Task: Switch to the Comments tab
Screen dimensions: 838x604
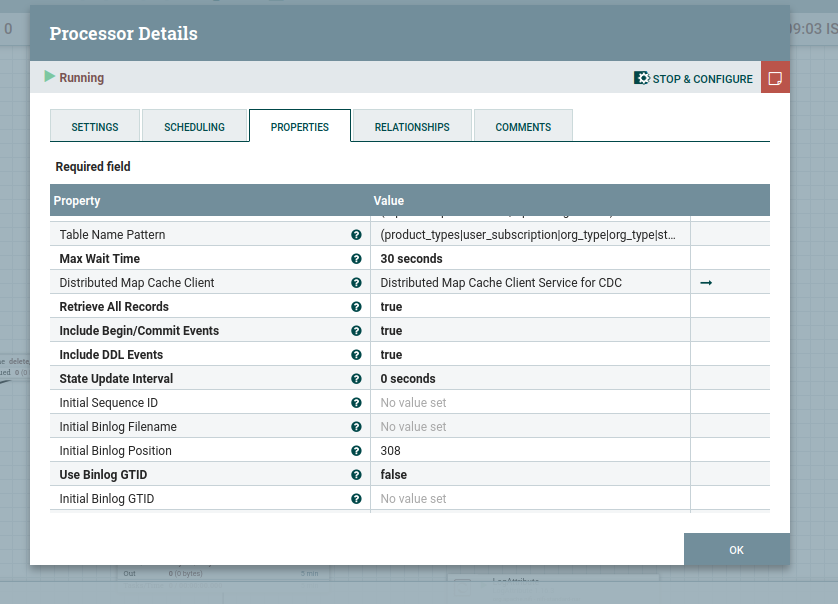Action: (523, 126)
